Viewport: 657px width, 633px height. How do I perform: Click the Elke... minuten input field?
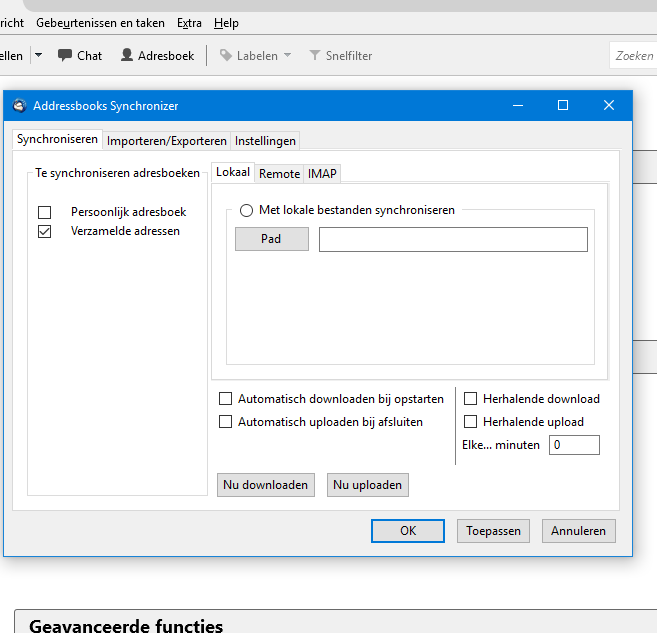click(x=574, y=445)
